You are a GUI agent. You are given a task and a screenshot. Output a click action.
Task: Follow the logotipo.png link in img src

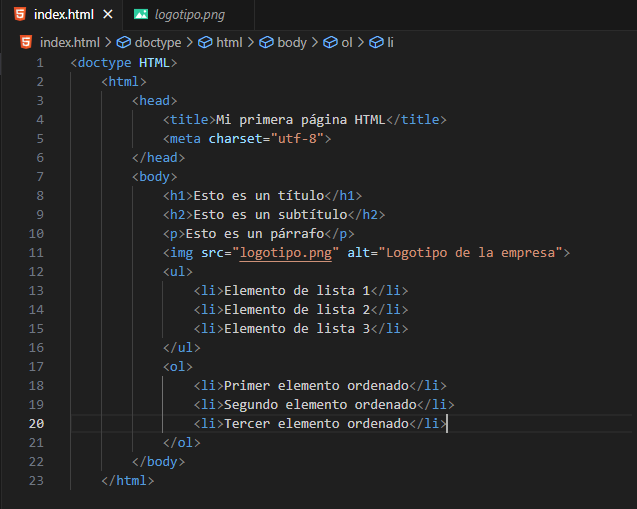(x=286, y=253)
